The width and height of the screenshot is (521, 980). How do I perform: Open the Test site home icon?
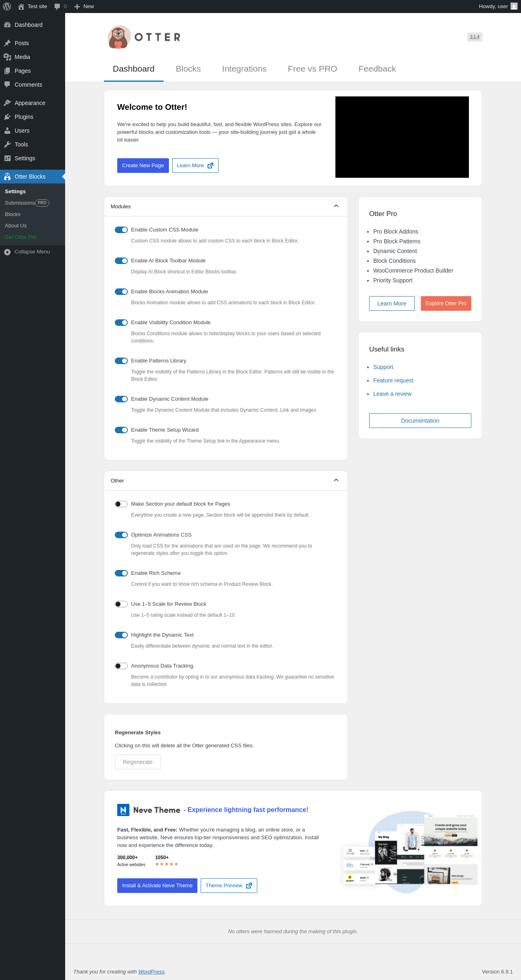21,7
